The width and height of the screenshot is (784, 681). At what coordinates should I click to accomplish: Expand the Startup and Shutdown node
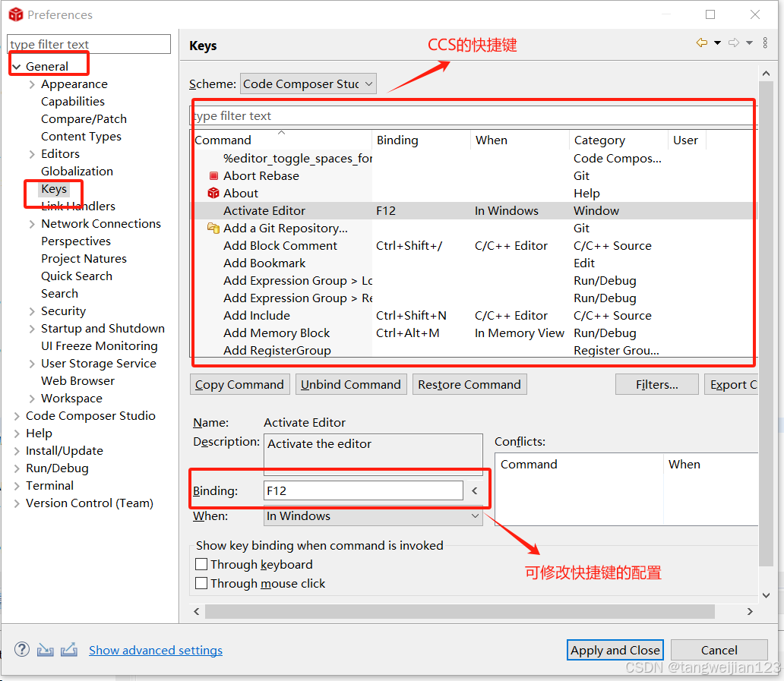tap(32, 329)
